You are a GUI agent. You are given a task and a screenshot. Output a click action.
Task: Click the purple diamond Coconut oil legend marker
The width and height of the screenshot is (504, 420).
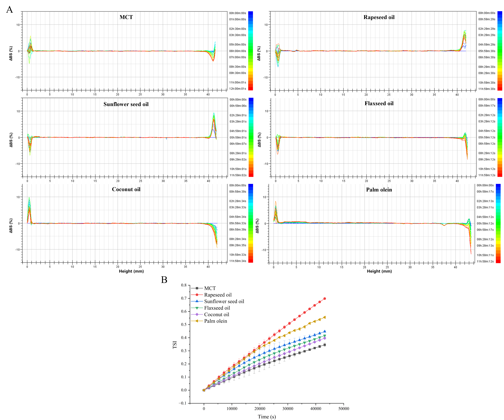tap(197, 314)
